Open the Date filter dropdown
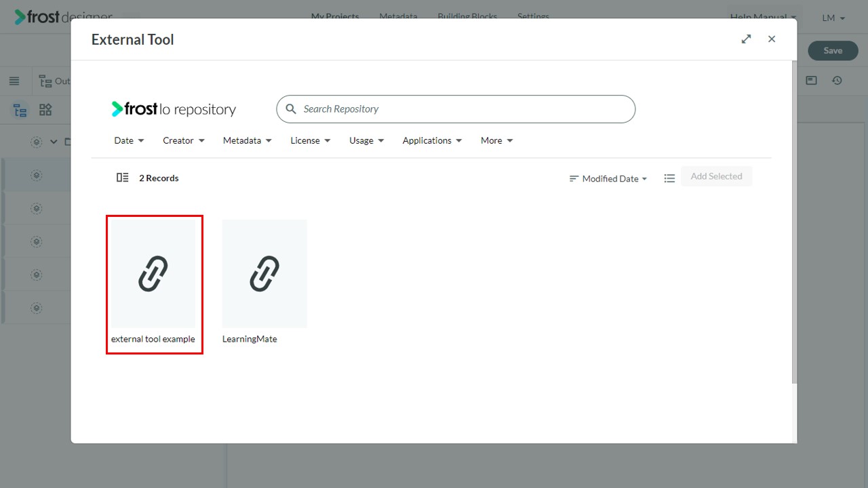This screenshot has width=868, height=488. click(x=129, y=140)
